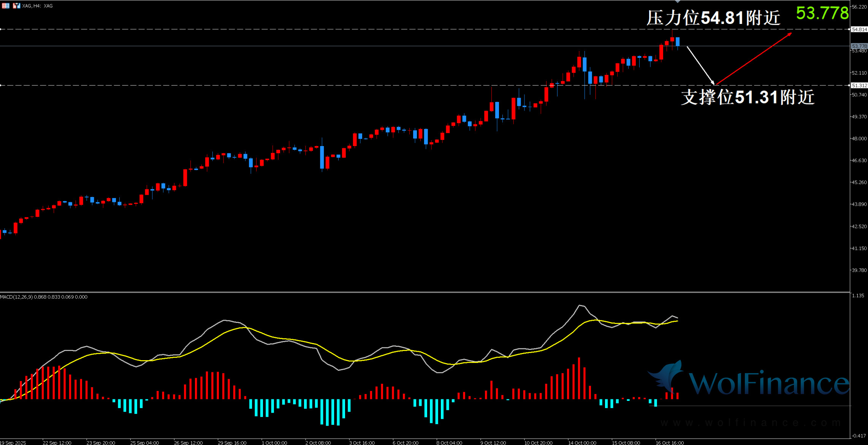Click the 1 Oct 00:00 time label
868x445 pixels.
[x=274, y=443]
